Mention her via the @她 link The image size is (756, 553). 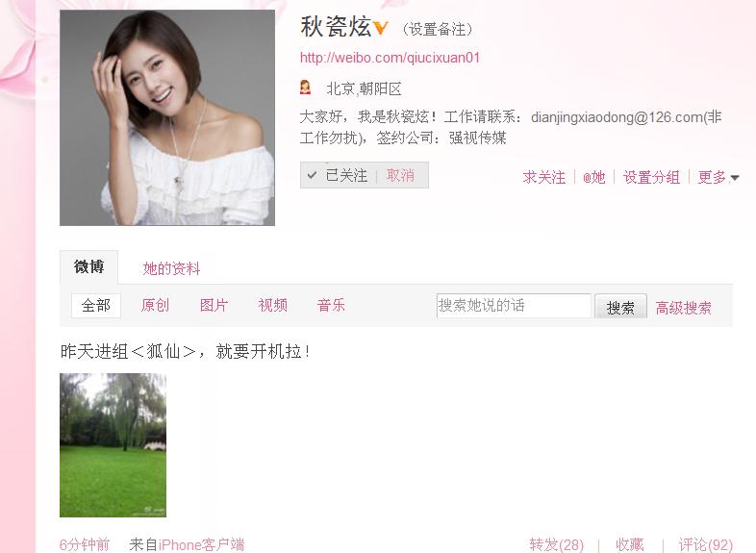594,177
